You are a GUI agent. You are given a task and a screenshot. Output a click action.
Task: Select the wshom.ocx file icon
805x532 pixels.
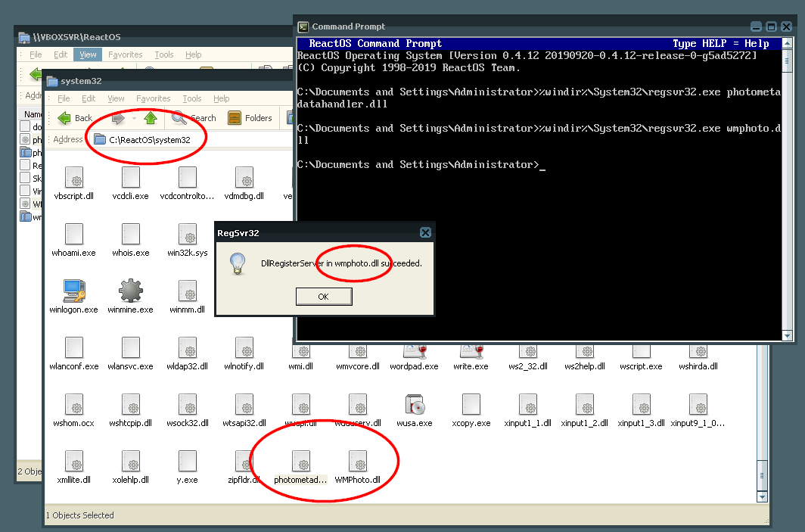click(74, 405)
